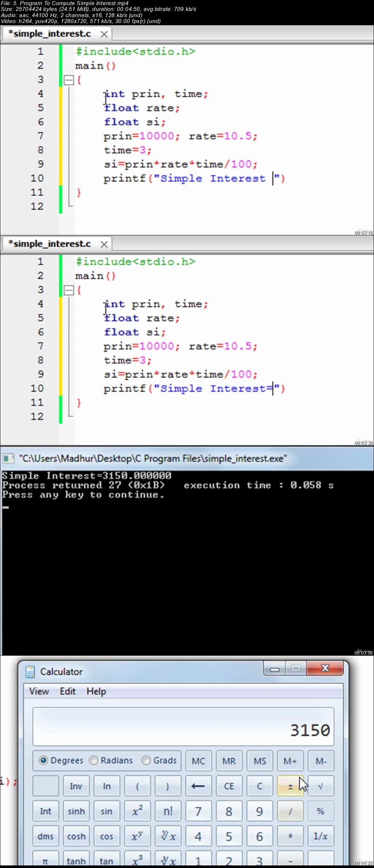Click console text 'Press any key to continue.'

pyautogui.click(x=83, y=495)
